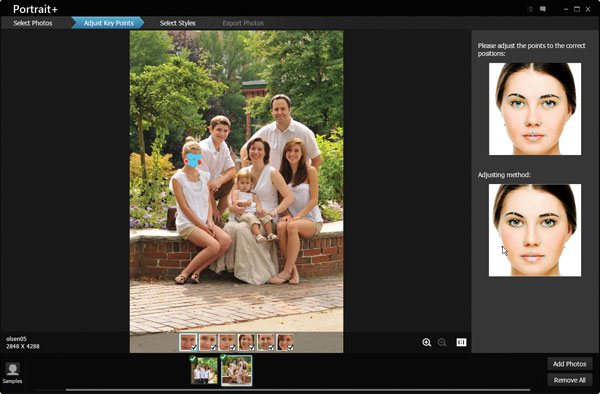Screen dimensions: 600x394
Task: Uncheck the checkbox on the fourth face thumbnail
Action: pos(252,347)
